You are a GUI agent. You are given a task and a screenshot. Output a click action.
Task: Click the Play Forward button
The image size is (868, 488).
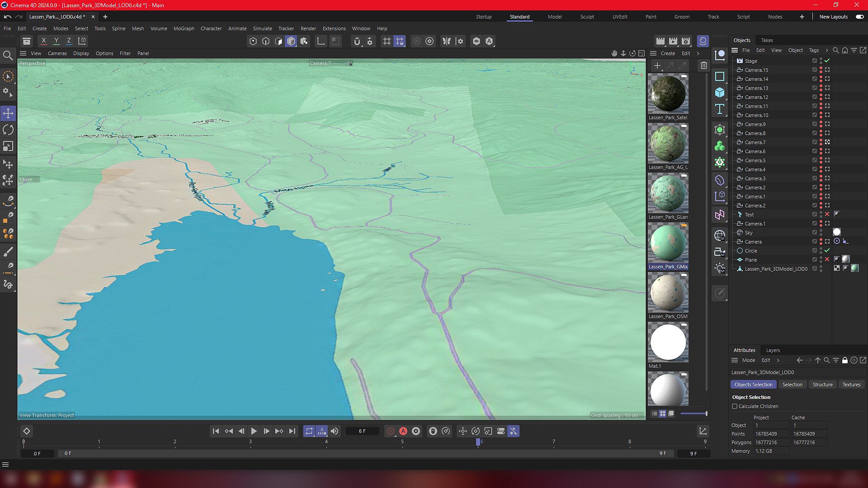[254, 431]
